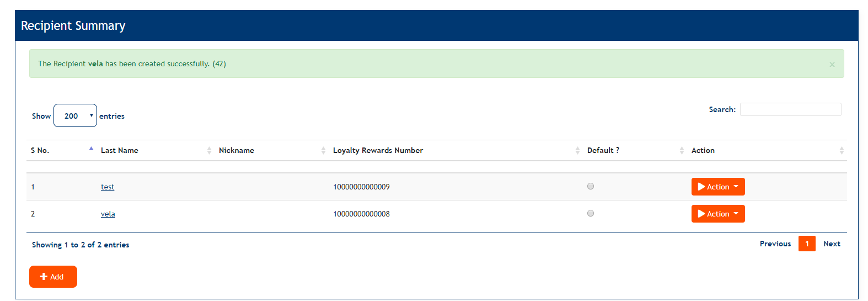Go to Previous page

[x=775, y=244]
